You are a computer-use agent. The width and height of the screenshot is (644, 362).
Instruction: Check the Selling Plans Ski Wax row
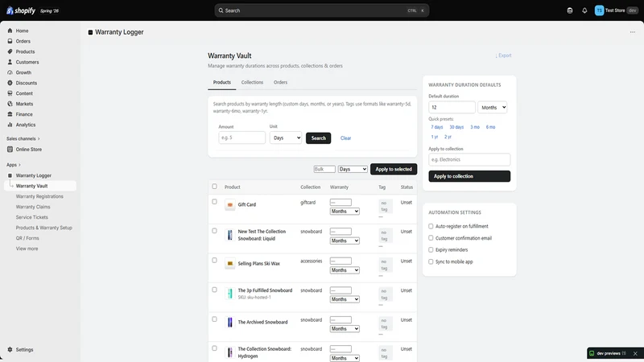214,260
